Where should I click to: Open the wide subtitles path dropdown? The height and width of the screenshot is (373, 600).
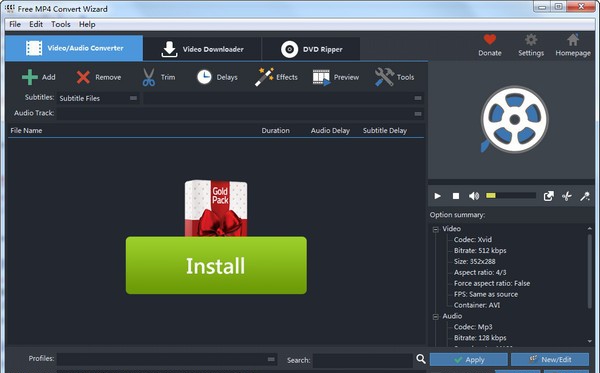283,98
